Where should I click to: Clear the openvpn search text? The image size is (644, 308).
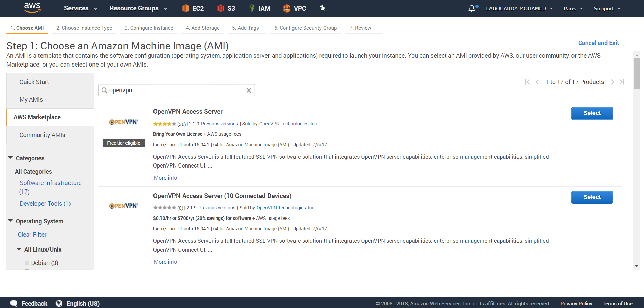tap(249, 91)
